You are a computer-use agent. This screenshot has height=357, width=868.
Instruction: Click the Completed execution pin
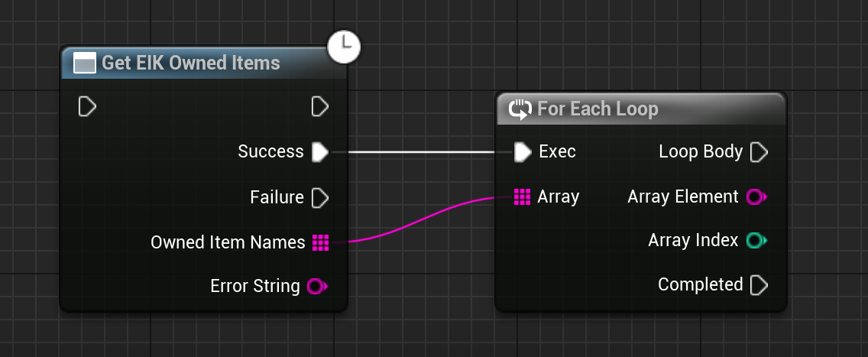[x=759, y=285]
